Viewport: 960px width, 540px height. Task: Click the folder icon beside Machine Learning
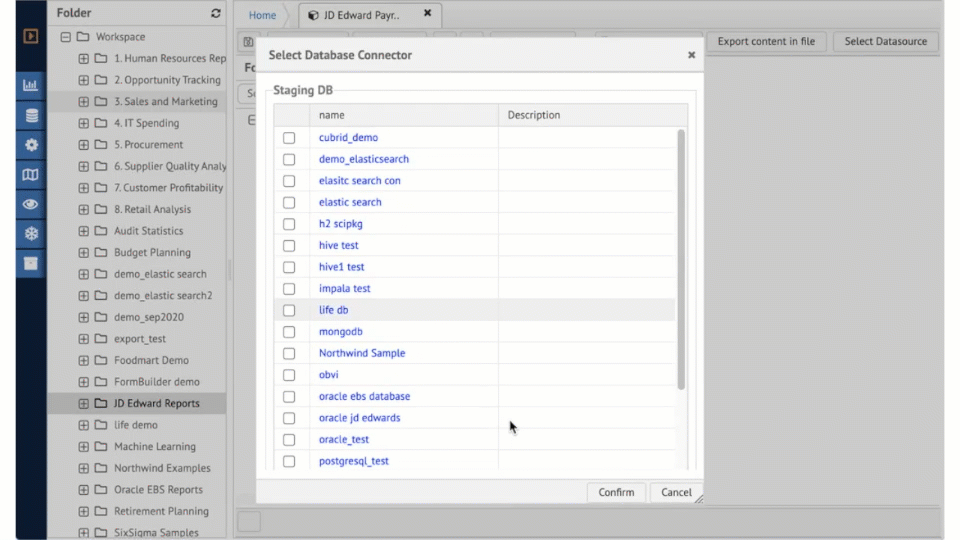pyautogui.click(x=101, y=446)
